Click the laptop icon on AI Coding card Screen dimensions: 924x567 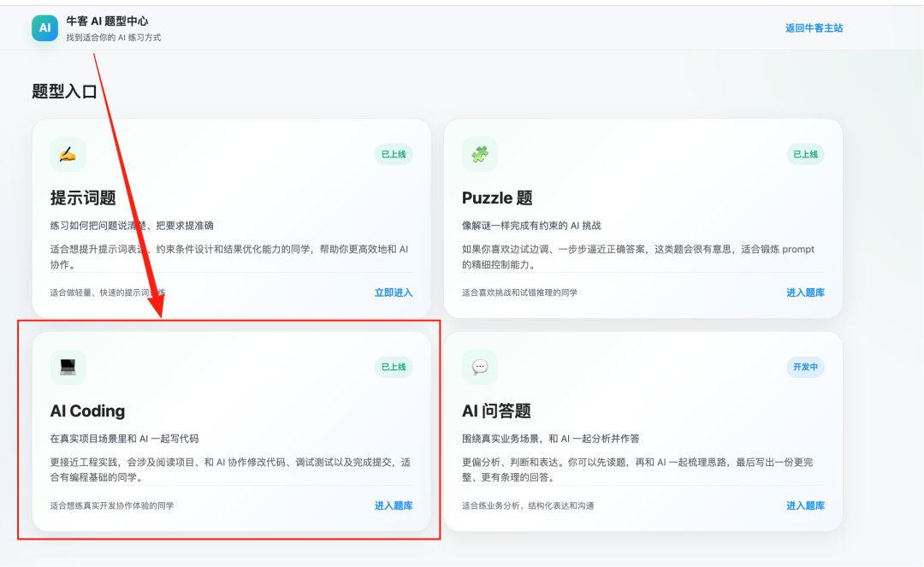coord(68,367)
